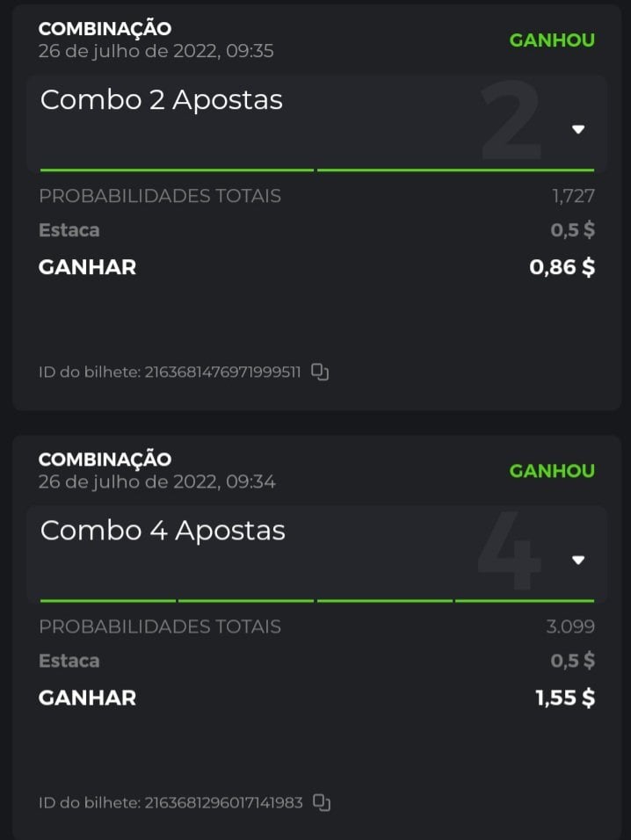This screenshot has height=840, width=631.
Task: Expand the Combo 4 Apostas dropdown arrow
Action: 578,560
